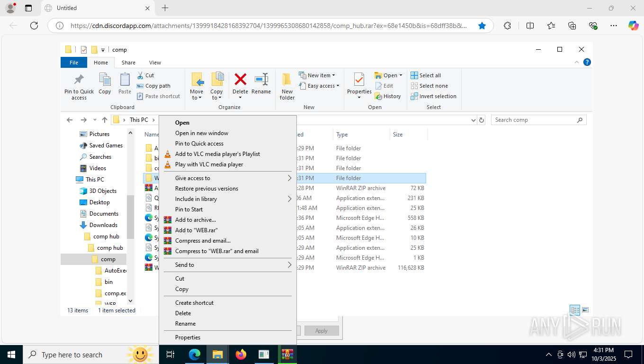The width and height of the screenshot is (644, 364).
Task: Choose Play with VLC media player
Action: click(228, 164)
